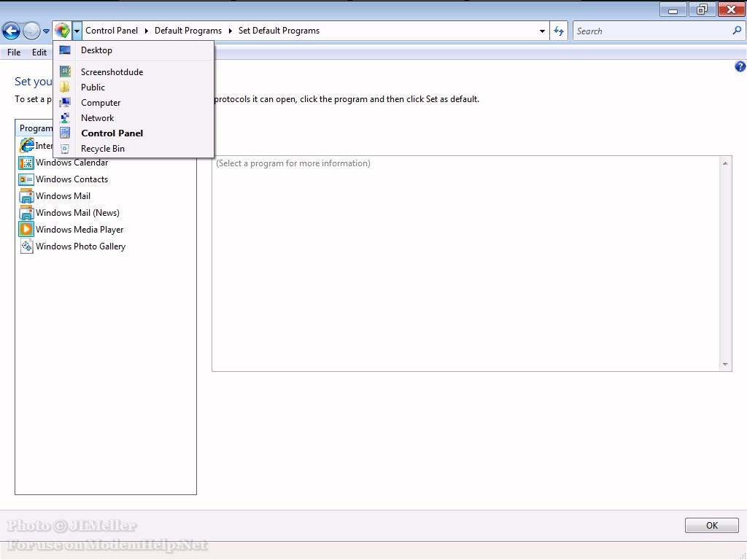Select Windows Calendar in programs list
The image size is (747, 560).
(72, 163)
